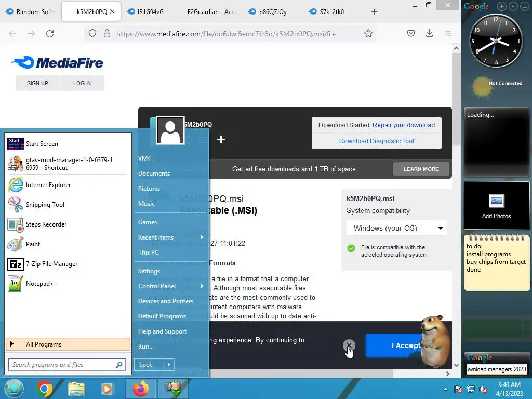Go back to previous page
The image size is (532, 399).
coord(12,34)
